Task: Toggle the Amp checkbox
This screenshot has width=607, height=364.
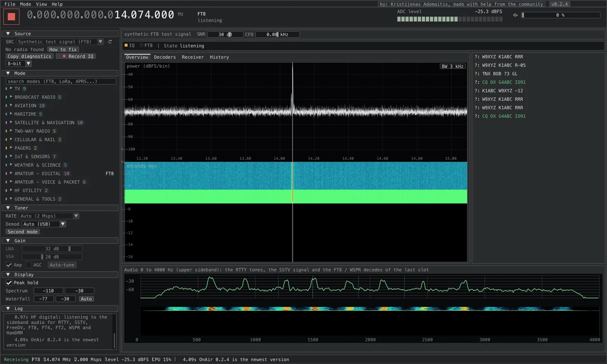Action: (x=9, y=265)
